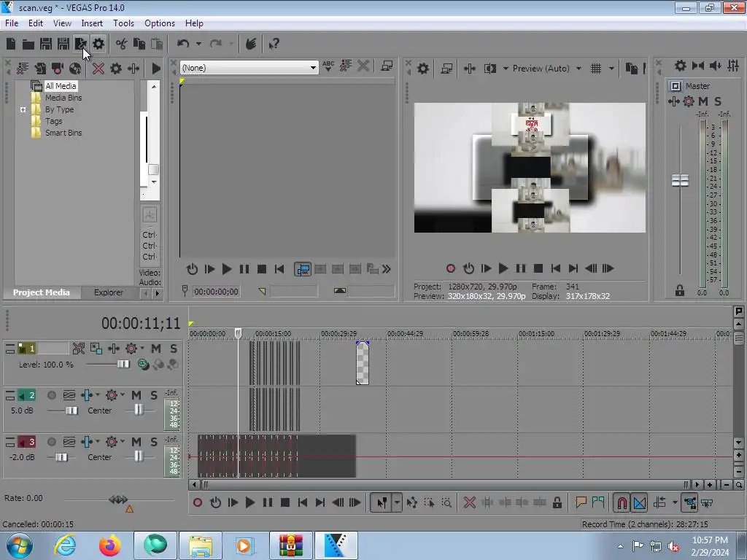
Task: Open Track Motion on video track 1
Action: 96,349
